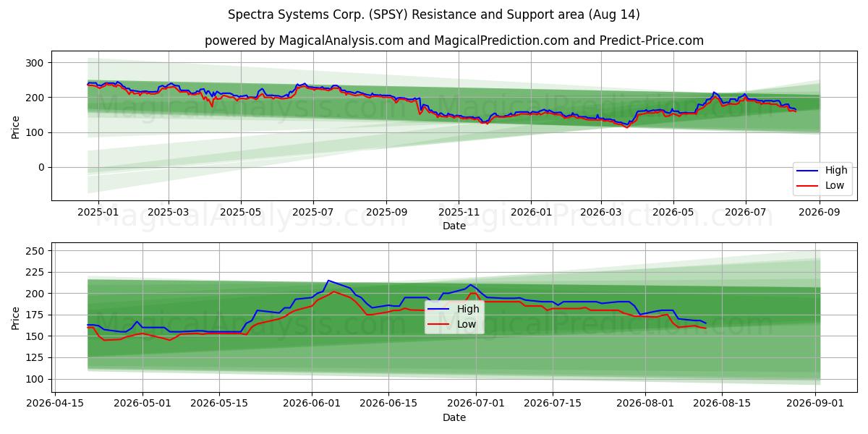Click 'High' in the bottom chart legend

(467, 309)
